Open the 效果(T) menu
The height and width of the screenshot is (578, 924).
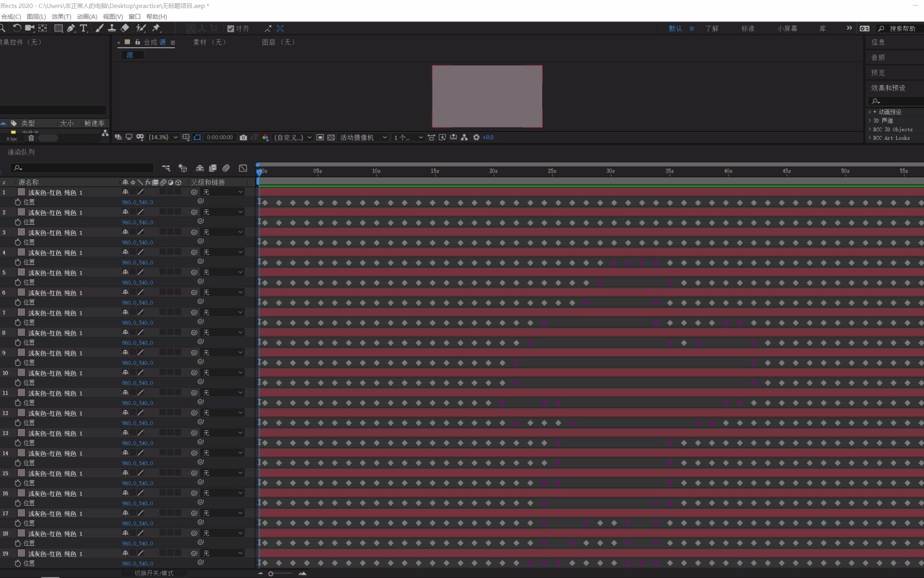coord(61,17)
